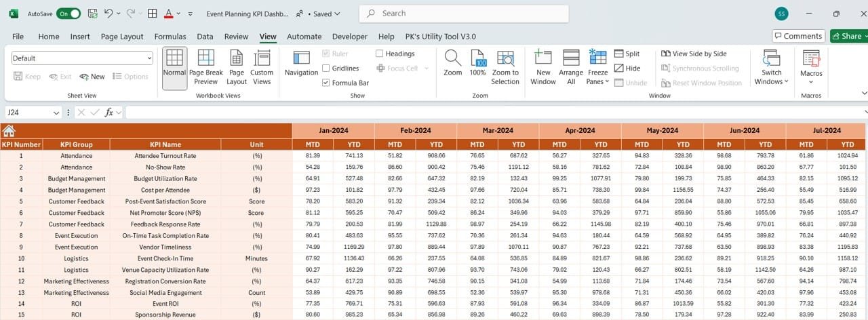Open a New Window
Image resolution: width=868 pixels, height=320 pixels.
click(x=543, y=68)
